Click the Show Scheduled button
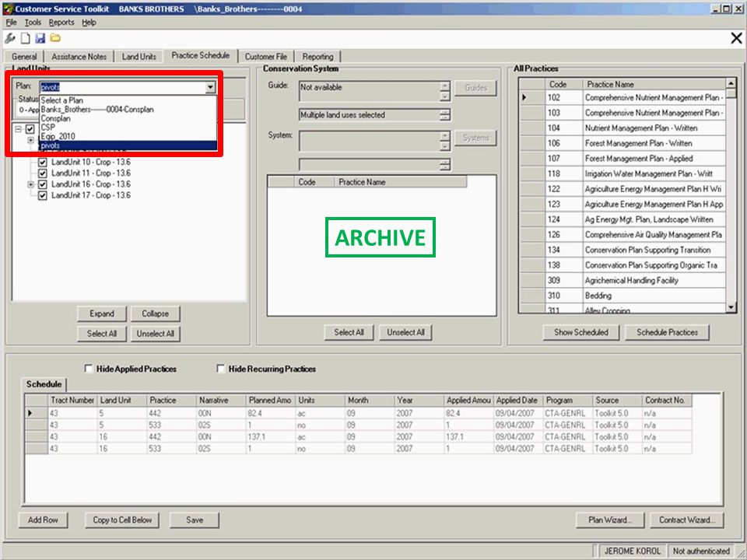This screenshot has width=747, height=560. [x=581, y=332]
